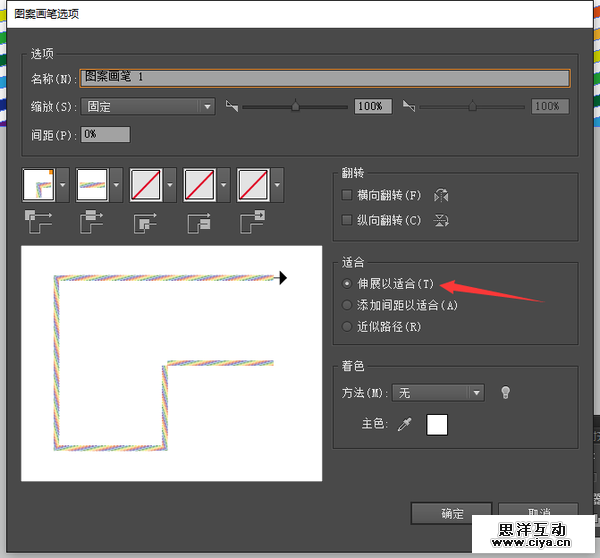
Task: Open the 缩放 dropdown set to 固定
Action: click(148, 106)
